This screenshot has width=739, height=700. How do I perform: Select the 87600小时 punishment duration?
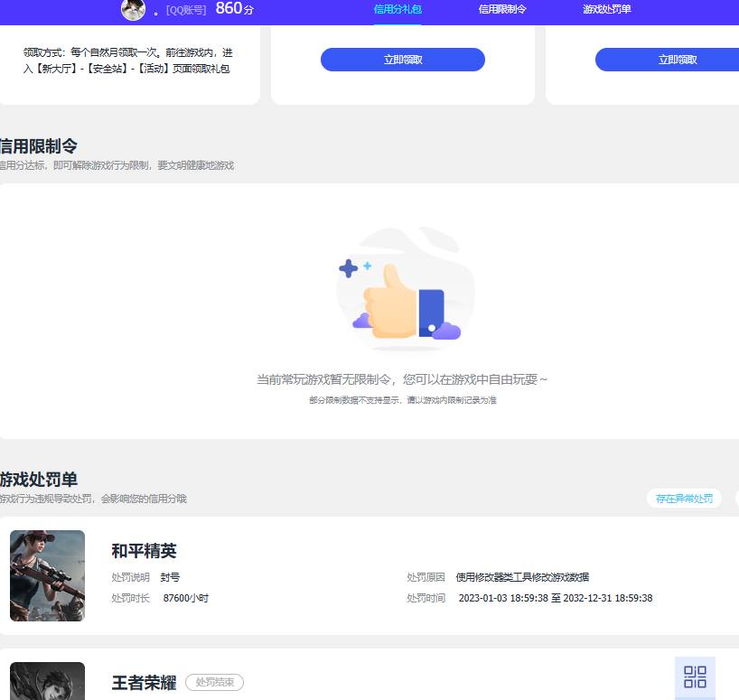click(186, 598)
